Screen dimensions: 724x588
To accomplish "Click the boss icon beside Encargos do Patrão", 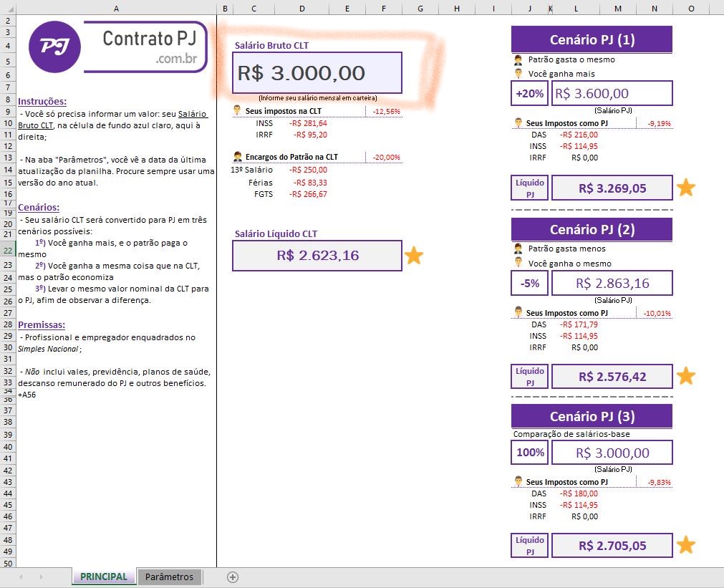I will [x=236, y=156].
